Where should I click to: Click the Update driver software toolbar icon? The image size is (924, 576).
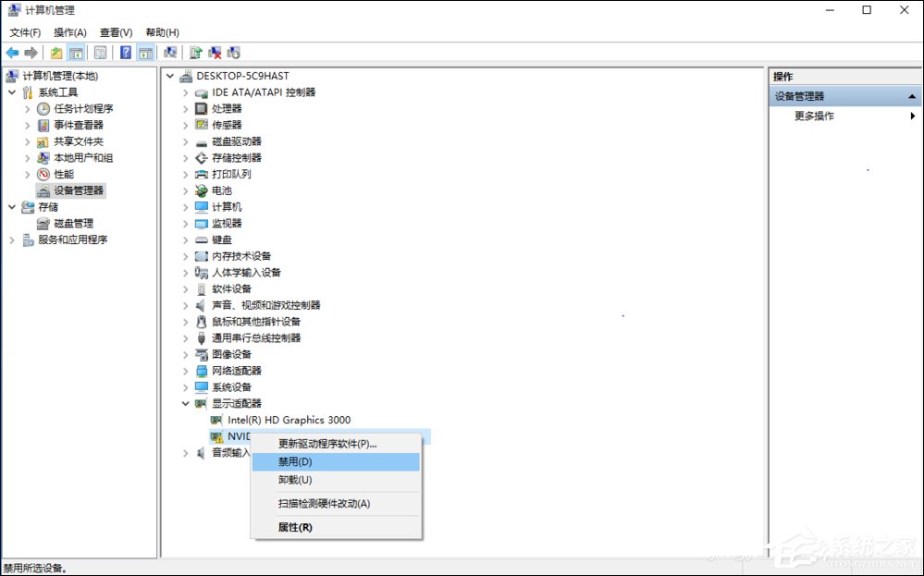click(x=194, y=53)
